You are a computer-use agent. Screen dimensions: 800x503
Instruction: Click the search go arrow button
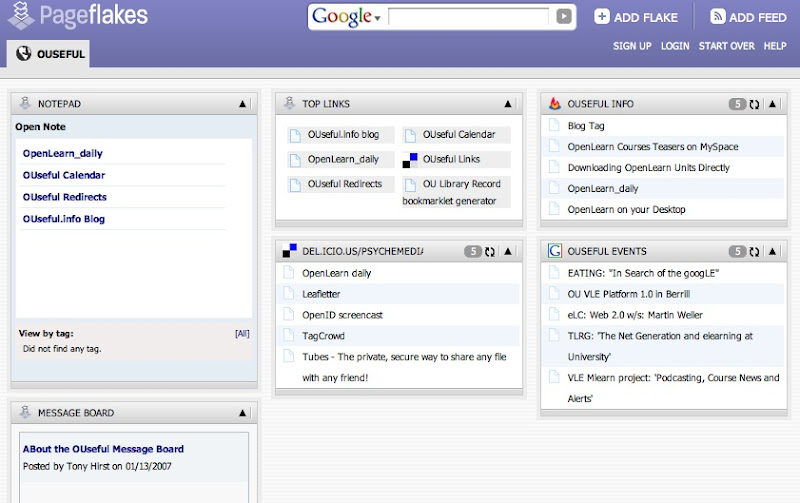(x=563, y=16)
